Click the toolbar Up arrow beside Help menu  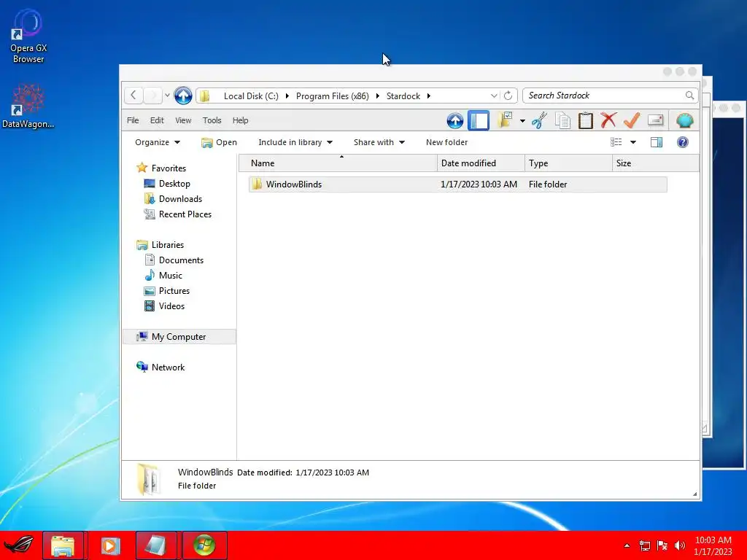(455, 120)
